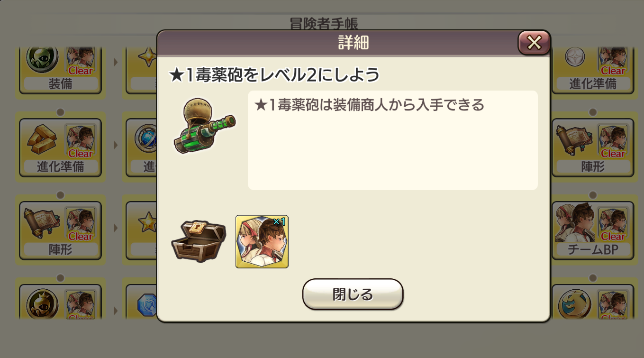Click the 冒険者手帳 header title
This screenshot has height=358, width=644.
[324, 23]
